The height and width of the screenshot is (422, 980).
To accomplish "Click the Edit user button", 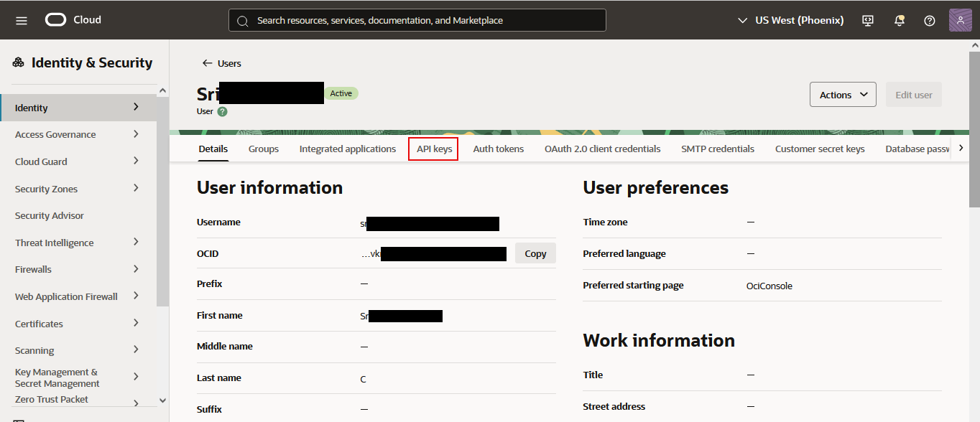I will pyautogui.click(x=913, y=95).
